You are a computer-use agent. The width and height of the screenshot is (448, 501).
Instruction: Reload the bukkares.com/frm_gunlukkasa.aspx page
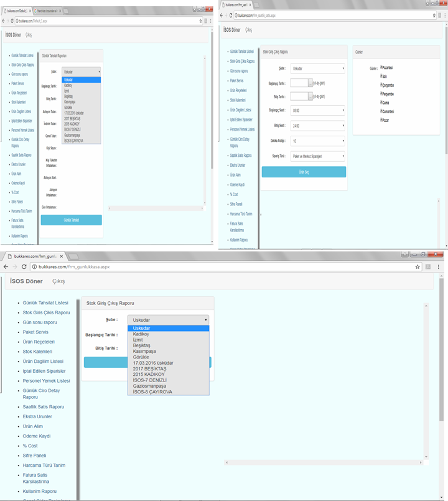pos(24,266)
